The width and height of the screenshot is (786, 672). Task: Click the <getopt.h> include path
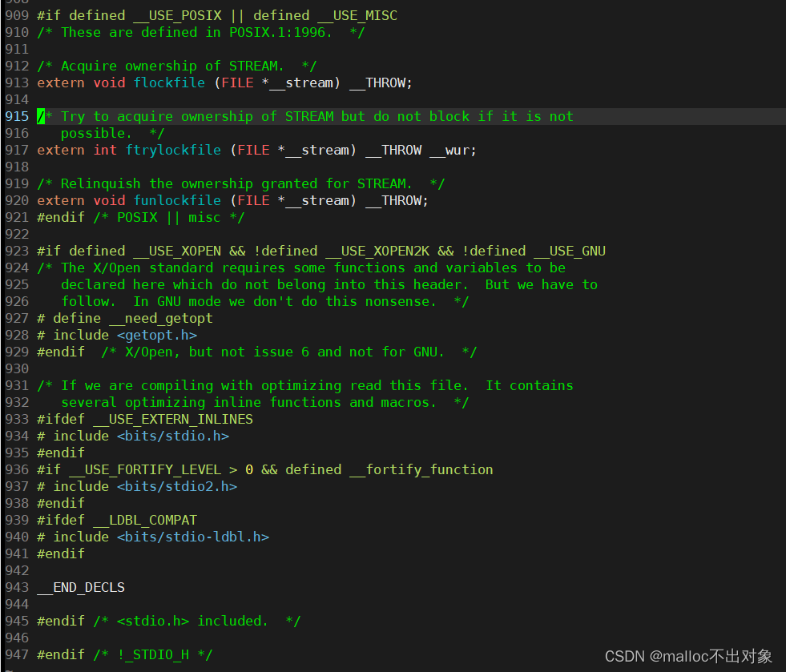[157, 335]
